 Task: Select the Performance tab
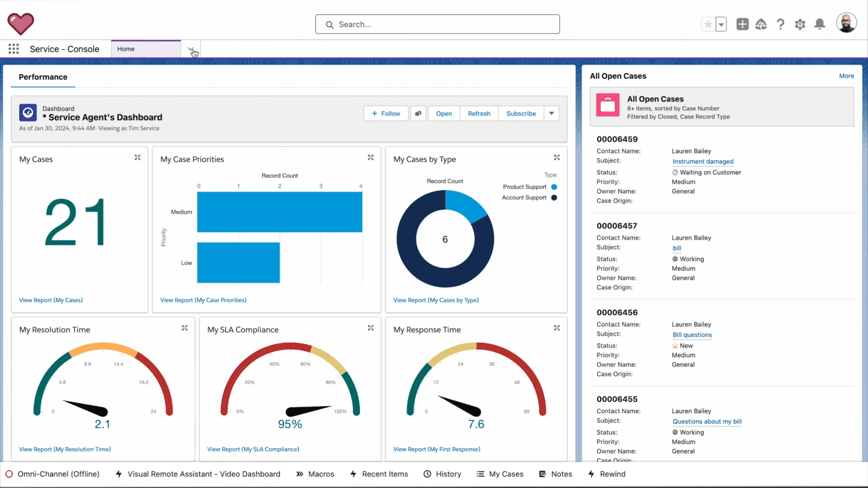[42, 77]
